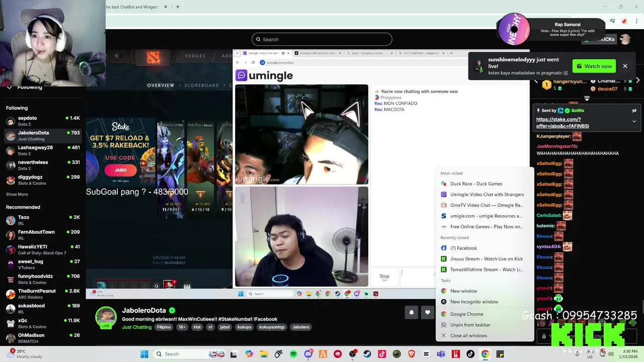
Task: Open Duck Race - Duck Games entry
Action: [484, 184]
